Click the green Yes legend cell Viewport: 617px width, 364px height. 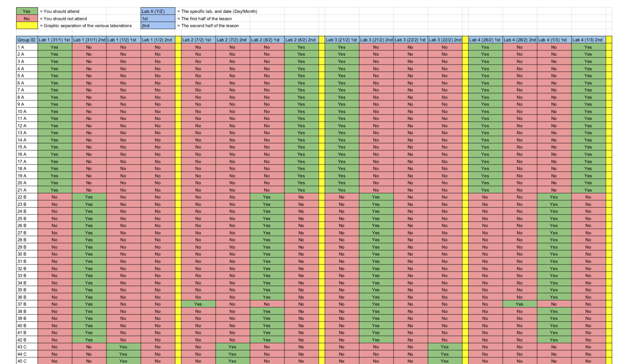tap(27, 11)
